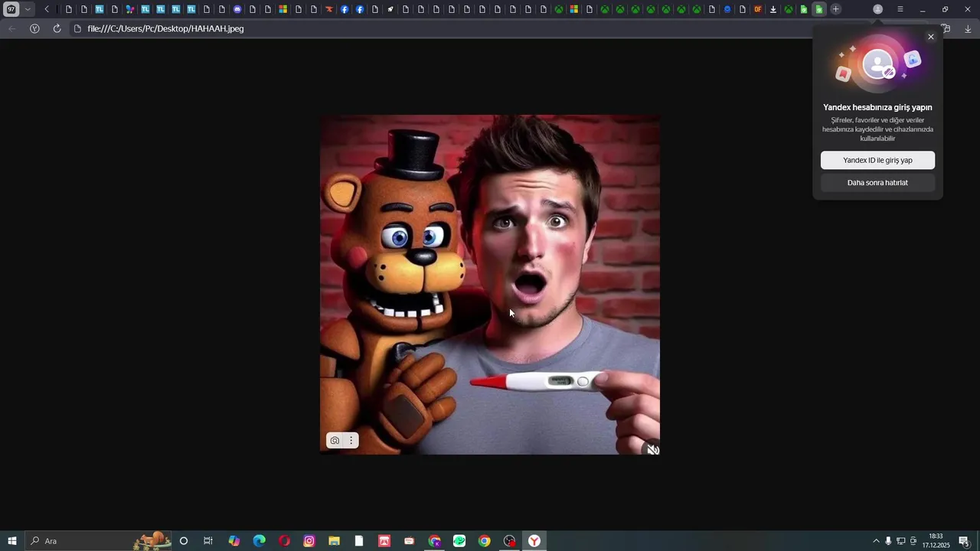Open the image overlay three-dots menu
The width and height of the screenshot is (980, 551).
(351, 440)
